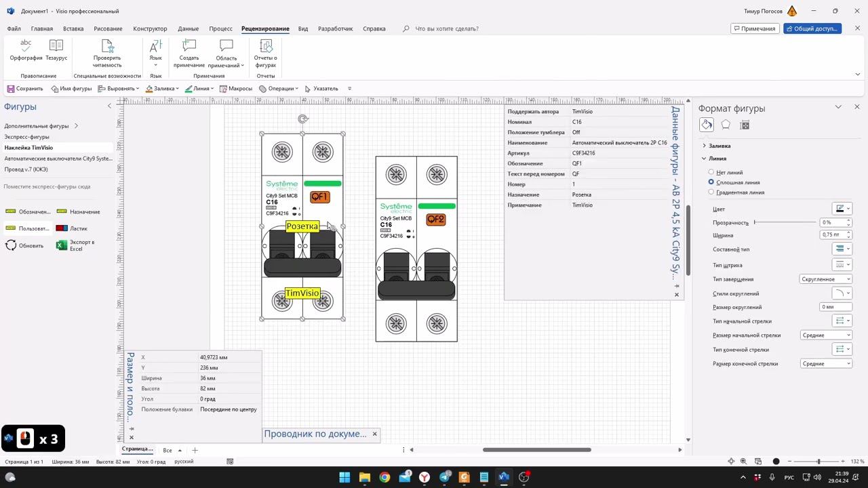
Task: Open Google Chrome from the taskbar
Action: pyautogui.click(x=384, y=477)
